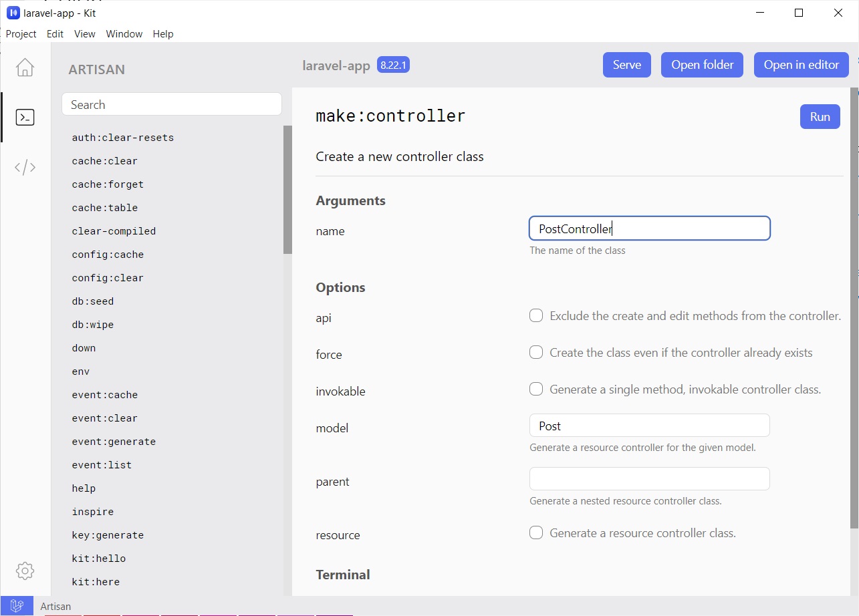This screenshot has width=859, height=616.
Task: Select the env command
Action: pos(81,371)
